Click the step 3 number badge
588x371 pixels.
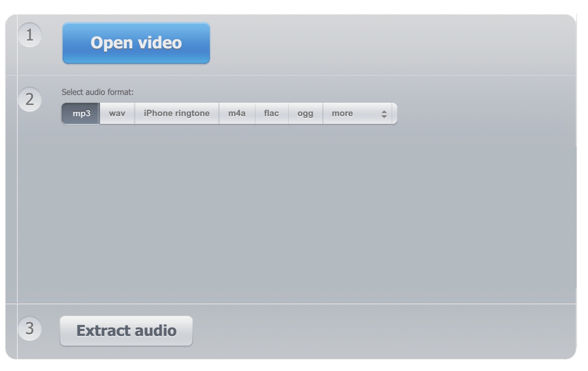point(30,328)
